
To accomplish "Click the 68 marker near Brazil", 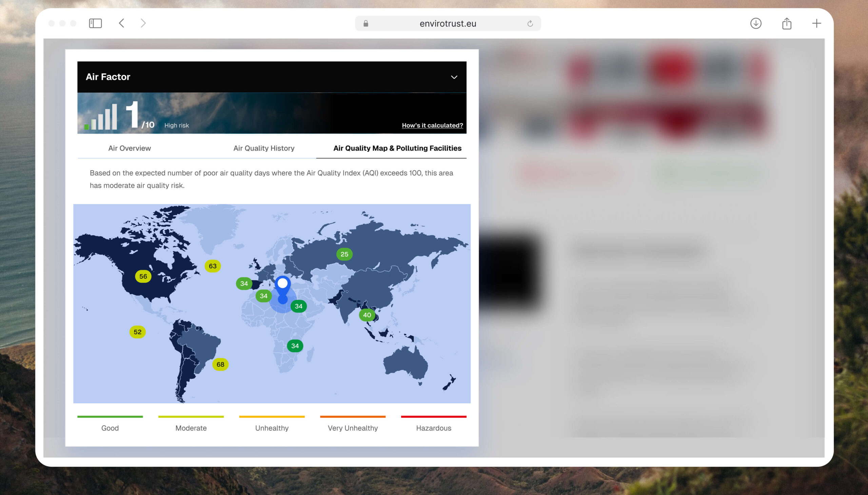I will [x=220, y=364].
